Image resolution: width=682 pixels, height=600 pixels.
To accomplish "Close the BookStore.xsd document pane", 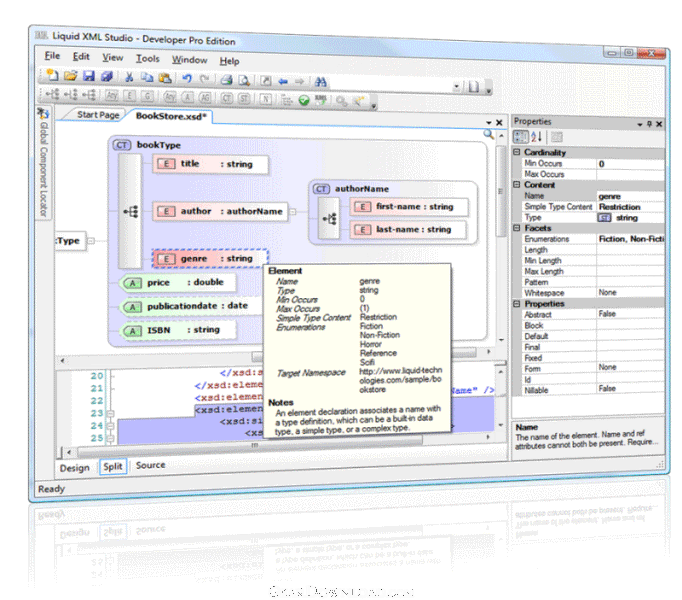I will point(499,123).
